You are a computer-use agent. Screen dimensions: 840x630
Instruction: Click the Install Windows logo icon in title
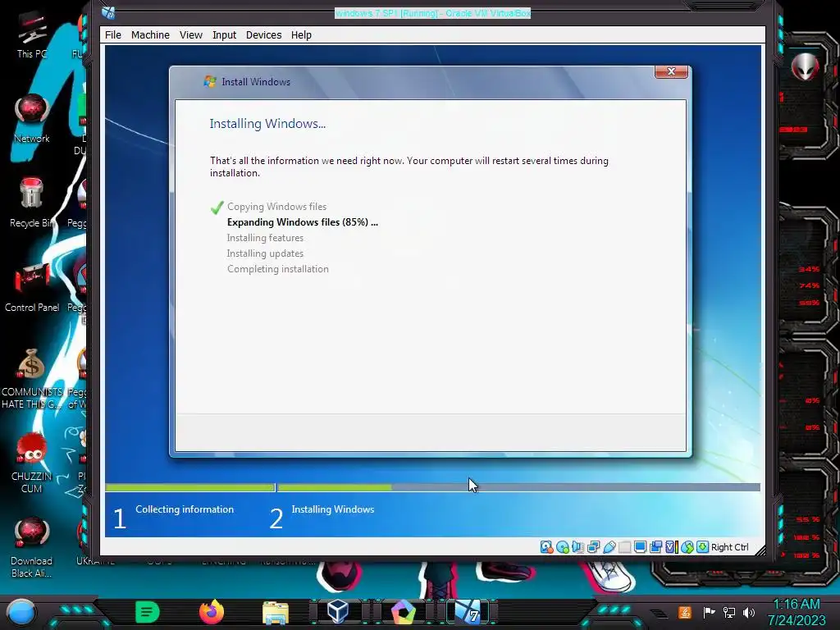(209, 82)
